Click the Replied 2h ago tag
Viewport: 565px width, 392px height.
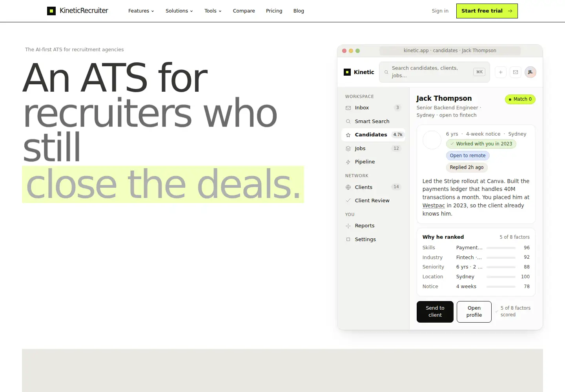pos(467,167)
